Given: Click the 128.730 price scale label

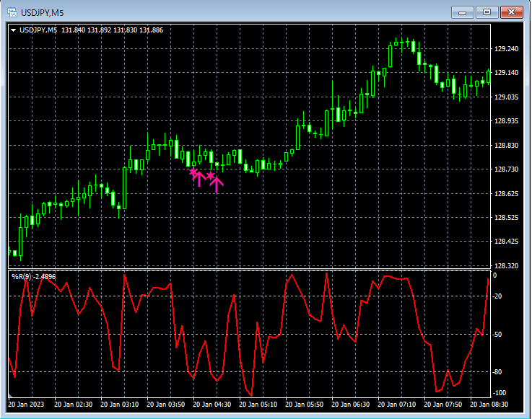Looking at the screenshot, I should point(506,169).
